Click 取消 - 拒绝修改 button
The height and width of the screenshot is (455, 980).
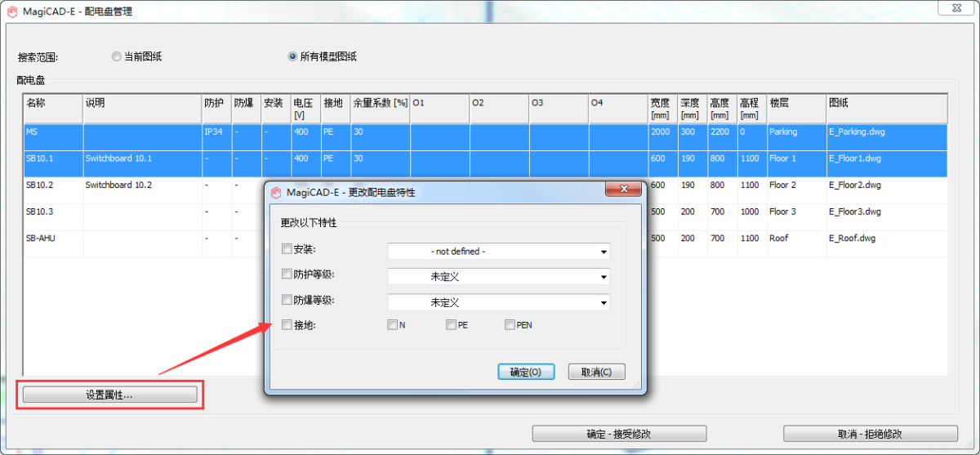[871, 435]
